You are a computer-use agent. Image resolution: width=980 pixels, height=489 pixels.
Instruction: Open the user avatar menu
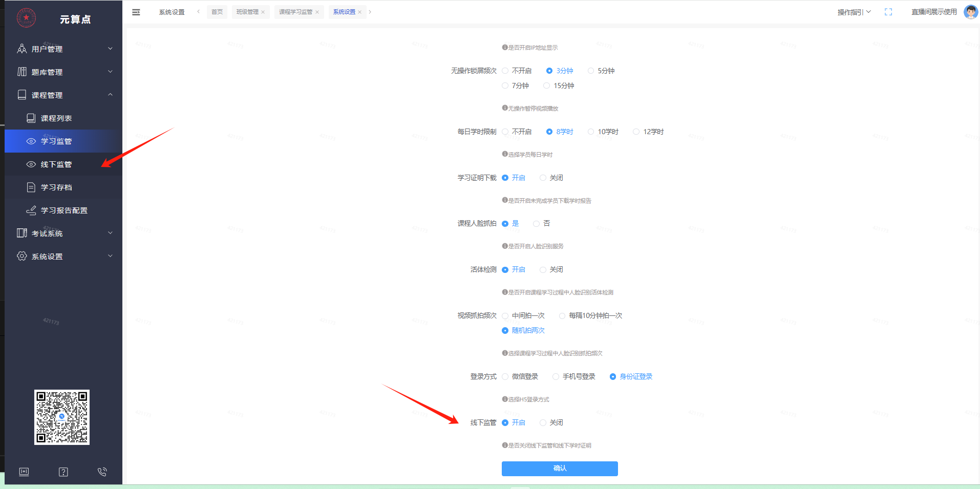[x=970, y=12]
